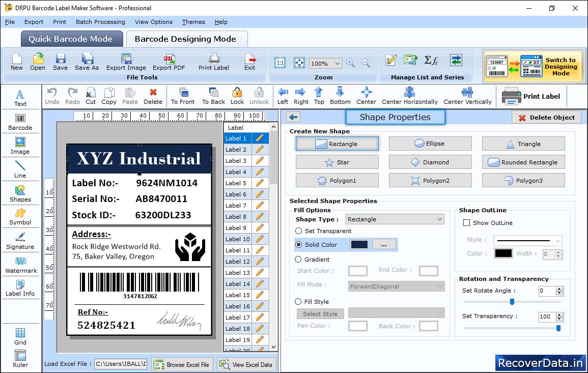
Task: Open the formula Σfx series tool
Action: click(431, 60)
